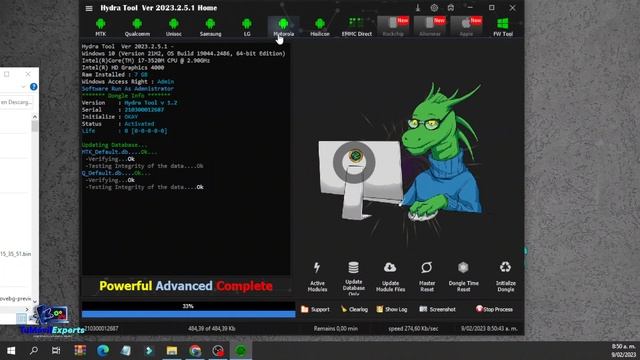Open the FW Tool module
Image resolution: width=640 pixels, height=360 pixels.
point(503,27)
